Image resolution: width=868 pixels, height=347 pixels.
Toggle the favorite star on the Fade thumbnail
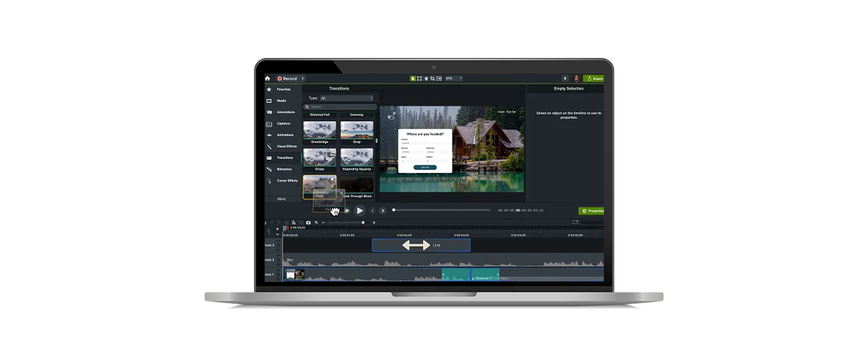pos(333,180)
